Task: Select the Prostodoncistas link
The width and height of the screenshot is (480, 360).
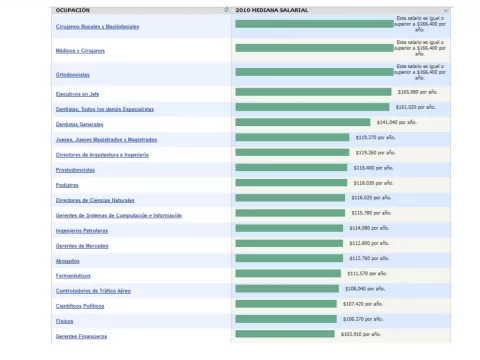Action: click(x=75, y=170)
